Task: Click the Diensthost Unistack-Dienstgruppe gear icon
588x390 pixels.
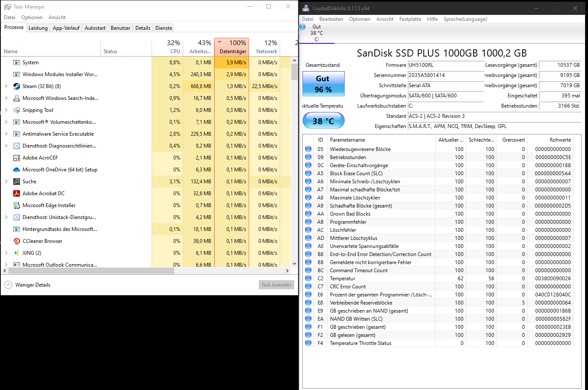Action: 17,217
